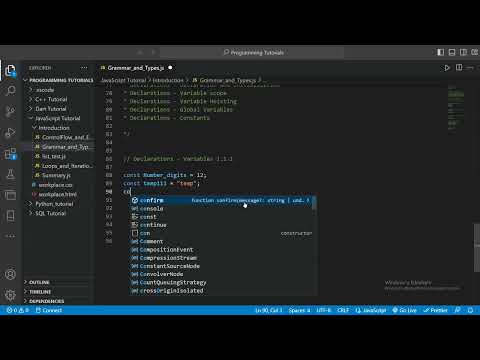This screenshot has height=360, width=480.
Task: Click Introduction in the breadcrumb
Action: coord(168,80)
